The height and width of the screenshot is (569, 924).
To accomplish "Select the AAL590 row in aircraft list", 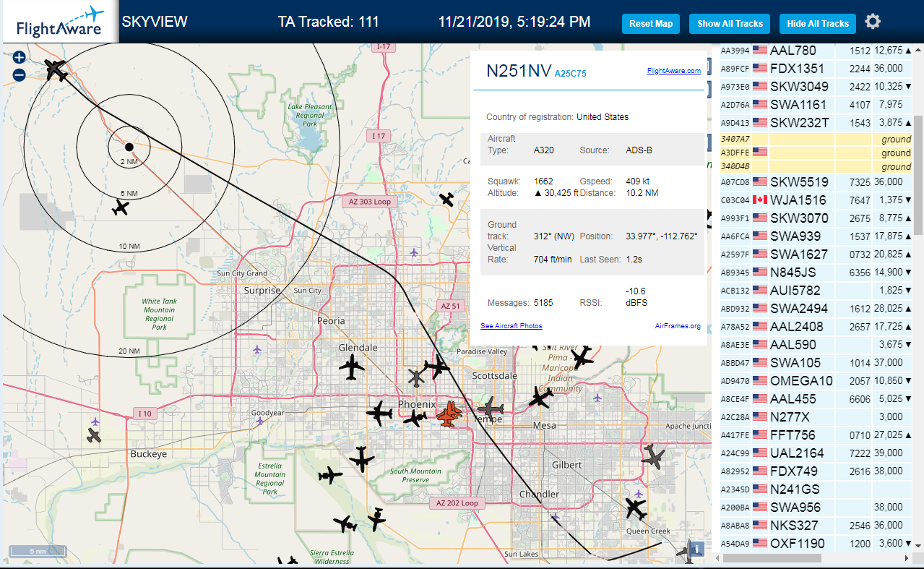I will pyautogui.click(x=816, y=345).
